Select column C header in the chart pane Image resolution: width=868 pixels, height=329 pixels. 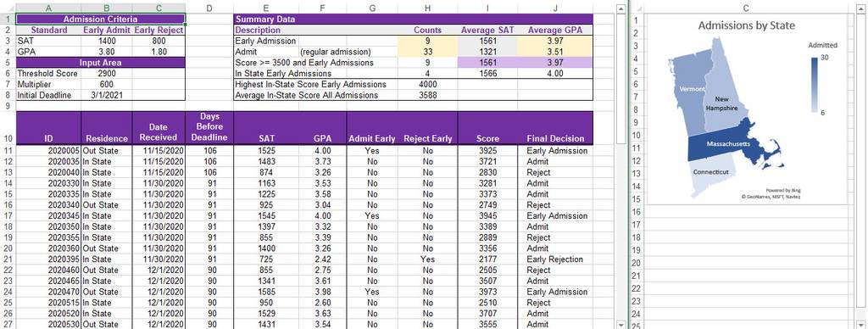tap(746, 8)
